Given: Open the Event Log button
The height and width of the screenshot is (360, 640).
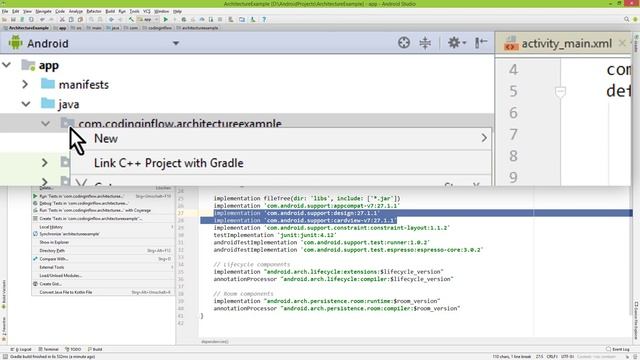Looking at the screenshot, I should tap(618, 349).
